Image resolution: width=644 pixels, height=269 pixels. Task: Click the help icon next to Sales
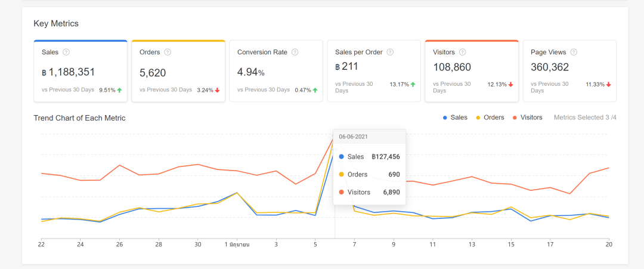pos(66,52)
